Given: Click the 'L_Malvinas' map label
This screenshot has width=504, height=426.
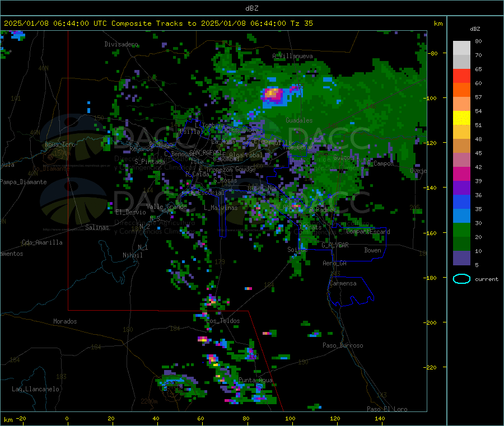Looking at the screenshot, I should (221, 208).
